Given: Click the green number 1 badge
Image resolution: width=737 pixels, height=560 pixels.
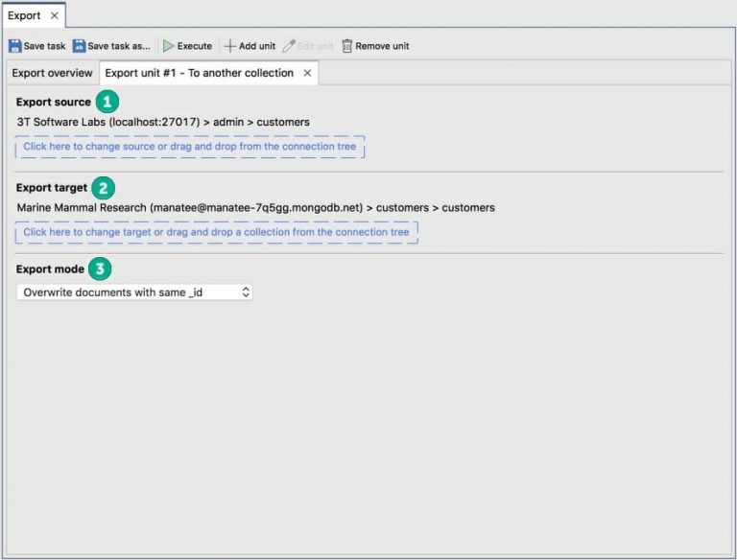Looking at the screenshot, I should click(107, 102).
